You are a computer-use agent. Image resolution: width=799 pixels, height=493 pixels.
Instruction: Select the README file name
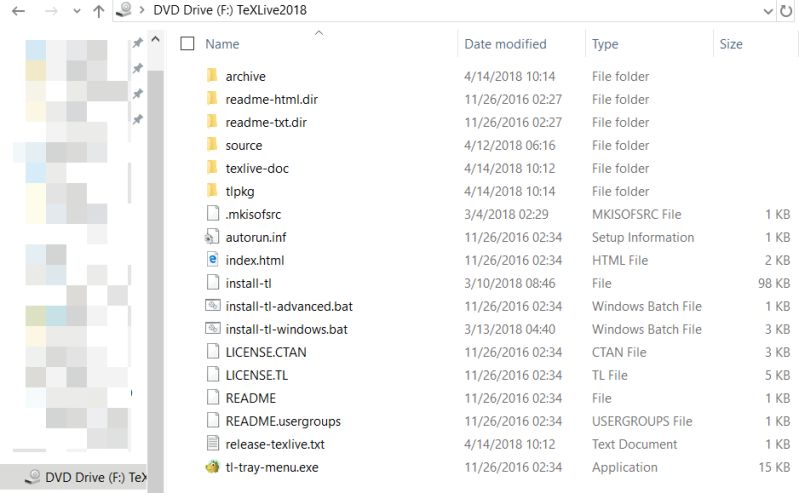click(251, 398)
